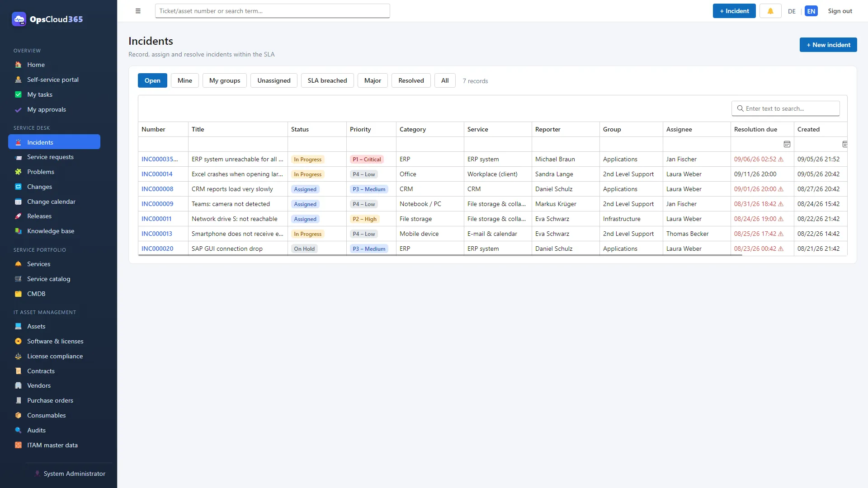The image size is (868, 488).
Task: Click the Incidents siren icon
Action: coord(18,142)
